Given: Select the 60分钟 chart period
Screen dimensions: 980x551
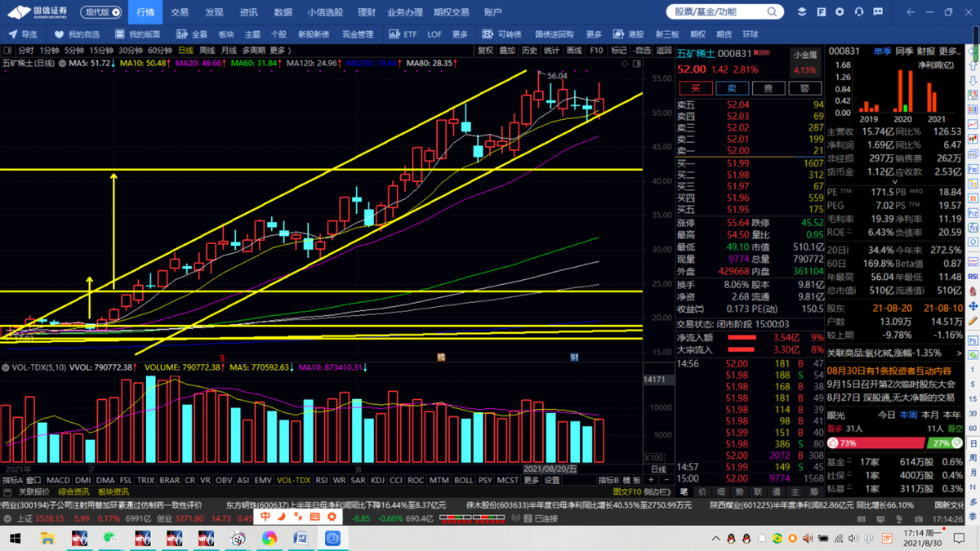Looking at the screenshot, I should pyautogui.click(x=160, y=51).
